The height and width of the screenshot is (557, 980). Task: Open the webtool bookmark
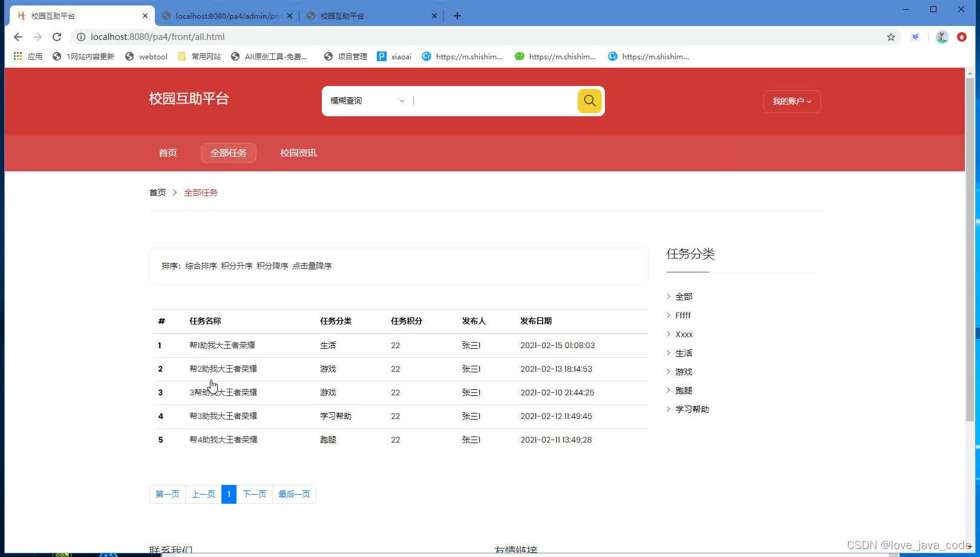146,56
